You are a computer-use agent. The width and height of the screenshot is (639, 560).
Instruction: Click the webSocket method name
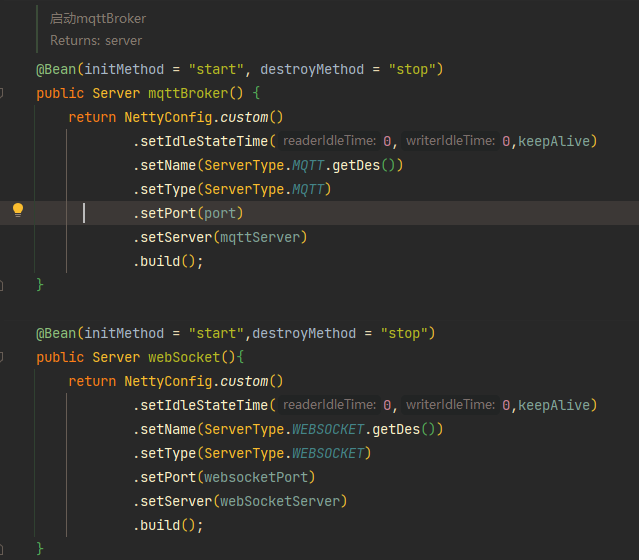(184, 357)
